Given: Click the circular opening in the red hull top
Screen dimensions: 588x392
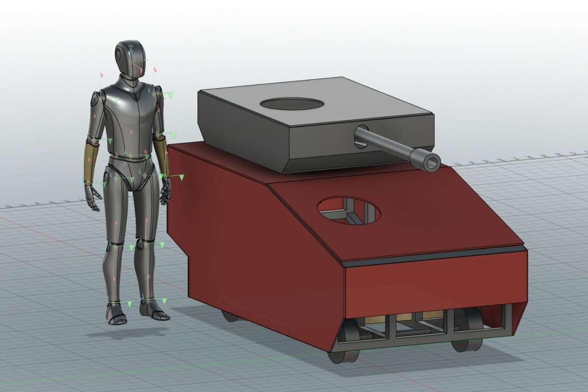Looking at the screenshot, I should (x=349, y=211).
